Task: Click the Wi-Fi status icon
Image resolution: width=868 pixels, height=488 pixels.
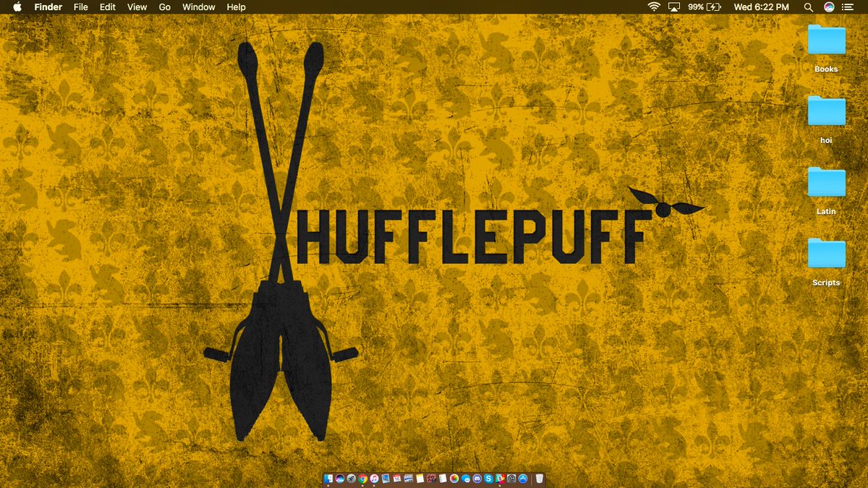Action: point(654,7)
